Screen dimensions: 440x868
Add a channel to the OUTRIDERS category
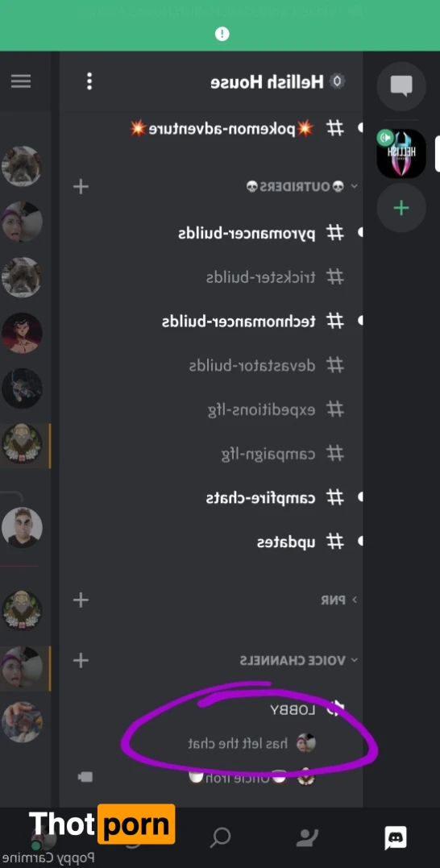(81, 186)
